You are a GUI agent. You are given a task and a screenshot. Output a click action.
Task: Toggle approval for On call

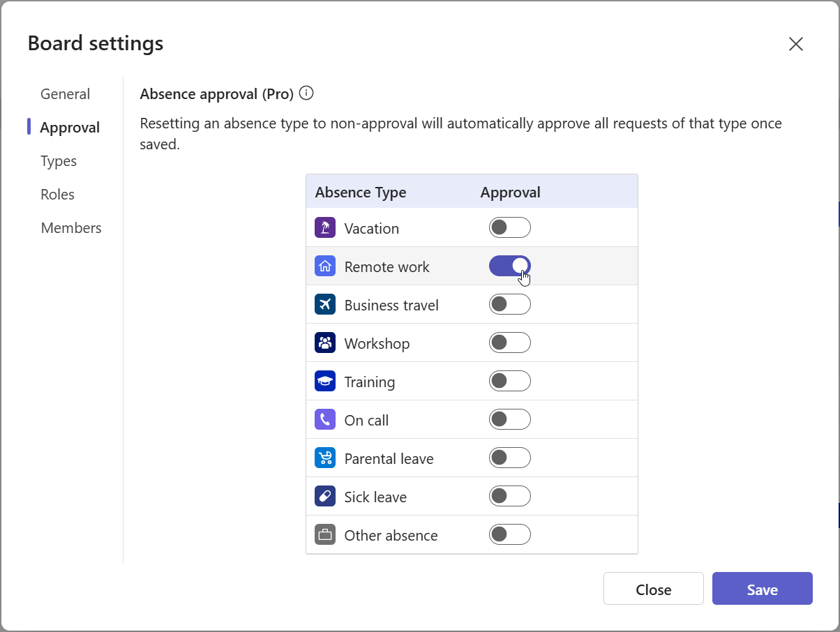[510, 419]
